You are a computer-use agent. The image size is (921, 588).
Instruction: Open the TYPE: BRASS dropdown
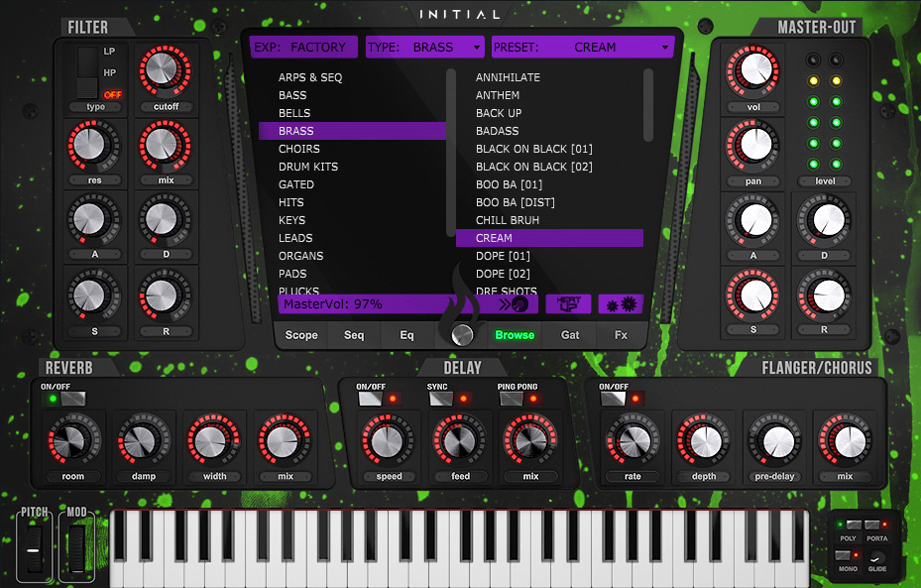tap(424, 47)
